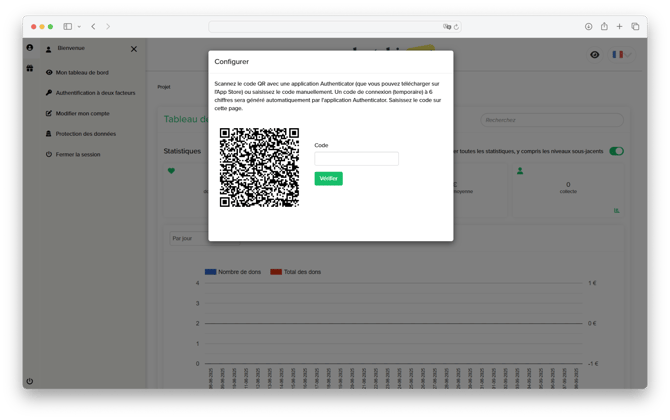Click the green Tableau heading

(186, 119)
